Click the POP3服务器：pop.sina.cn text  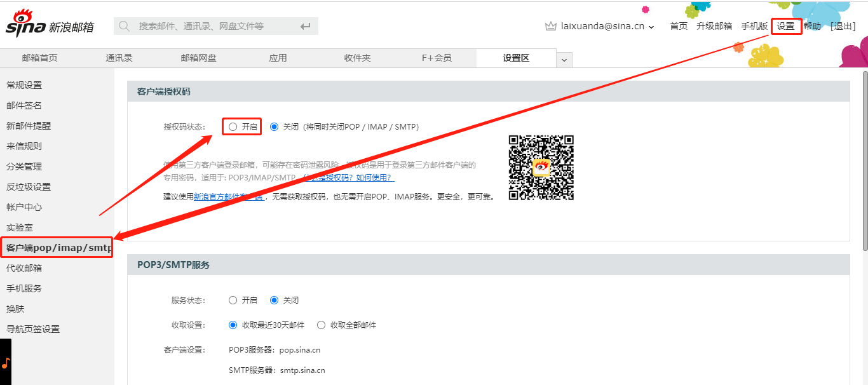(x=275, y=350)
